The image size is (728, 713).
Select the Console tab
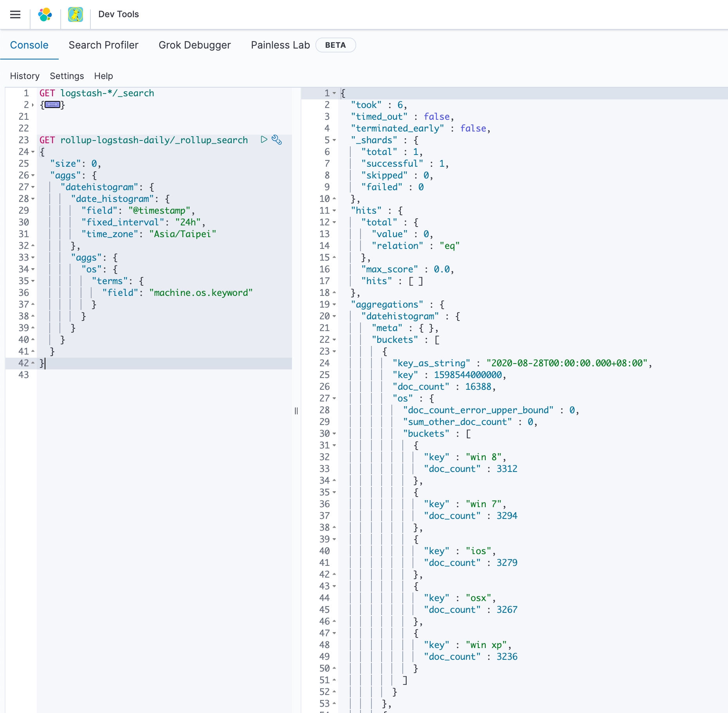(x=29, y=45)
